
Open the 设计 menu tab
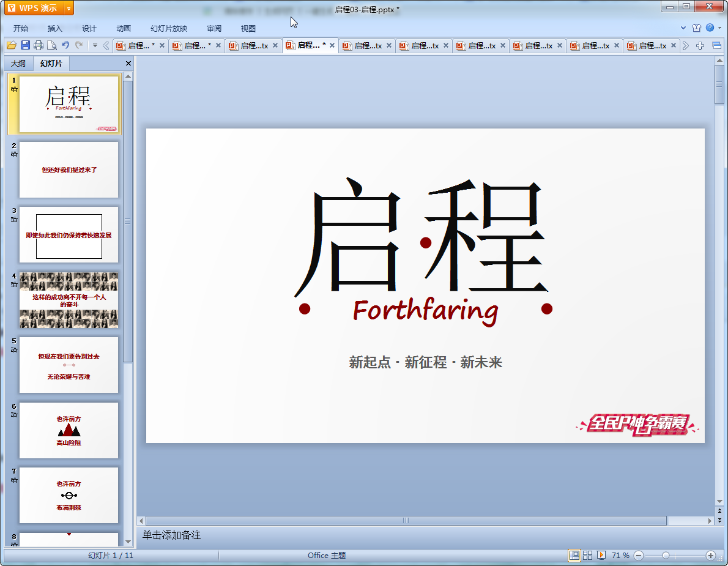[89, 28]
